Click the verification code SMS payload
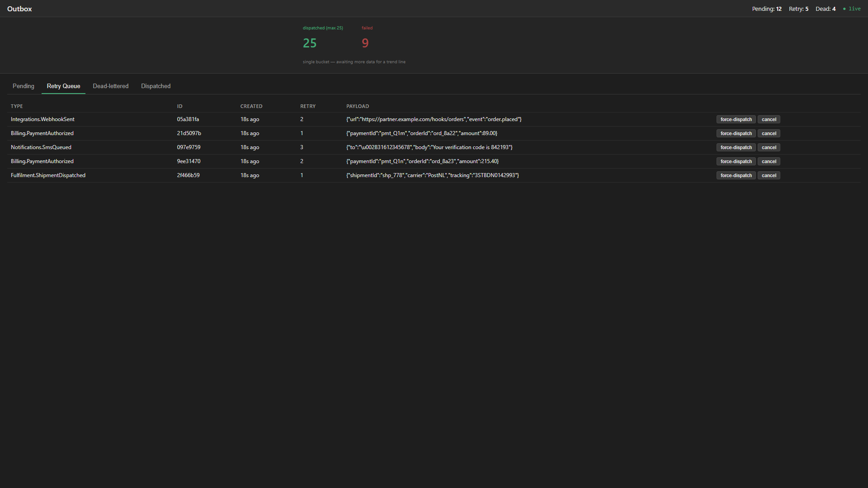This screenshot has height=488, width=868. click(x=429, y=147)
